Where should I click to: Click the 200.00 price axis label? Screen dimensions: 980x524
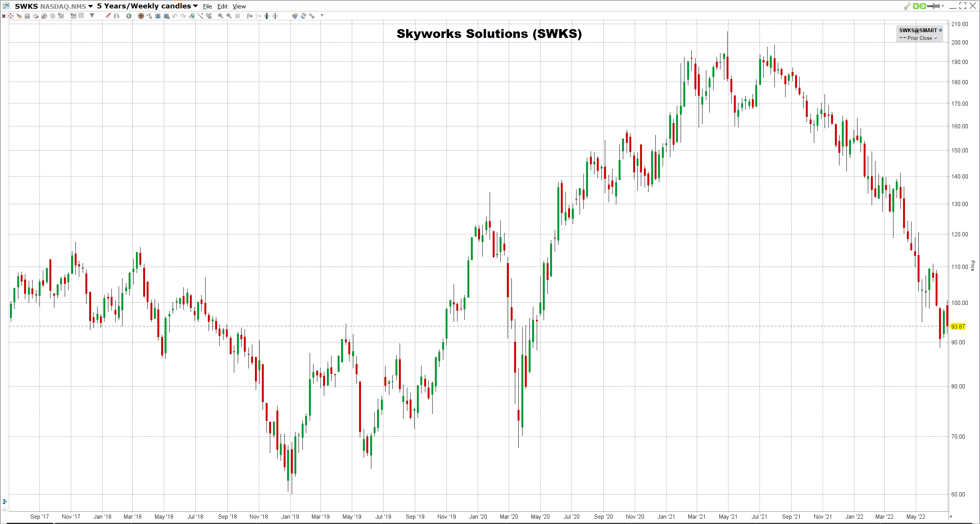pyautogui.click(x=959, y=43)
